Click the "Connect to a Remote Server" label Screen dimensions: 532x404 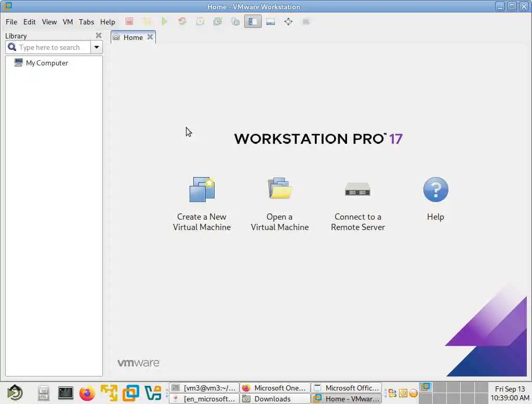[358, 222]
